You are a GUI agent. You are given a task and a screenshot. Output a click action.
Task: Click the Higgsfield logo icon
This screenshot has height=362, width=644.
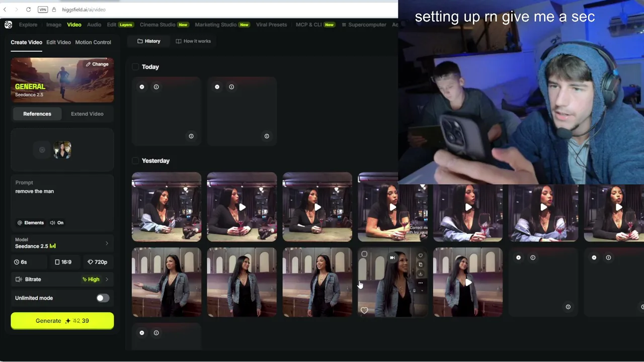click(8, 25)
